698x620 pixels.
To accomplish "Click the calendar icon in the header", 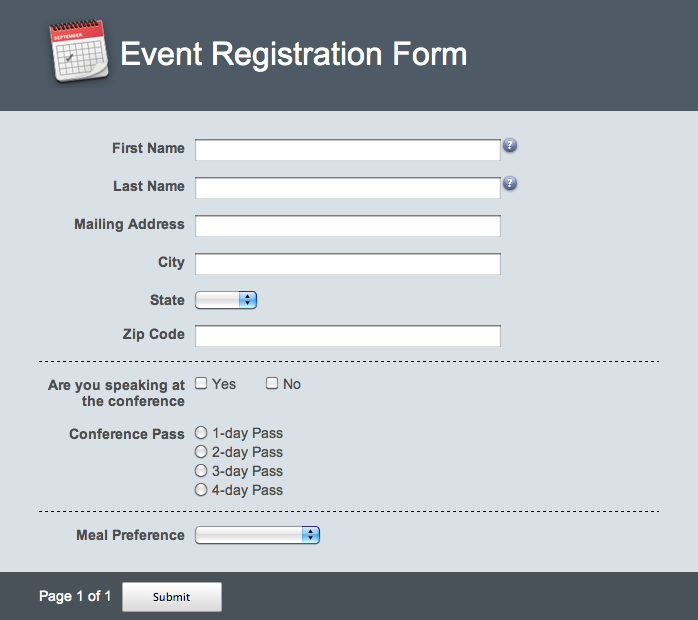I will pos(79,51).
